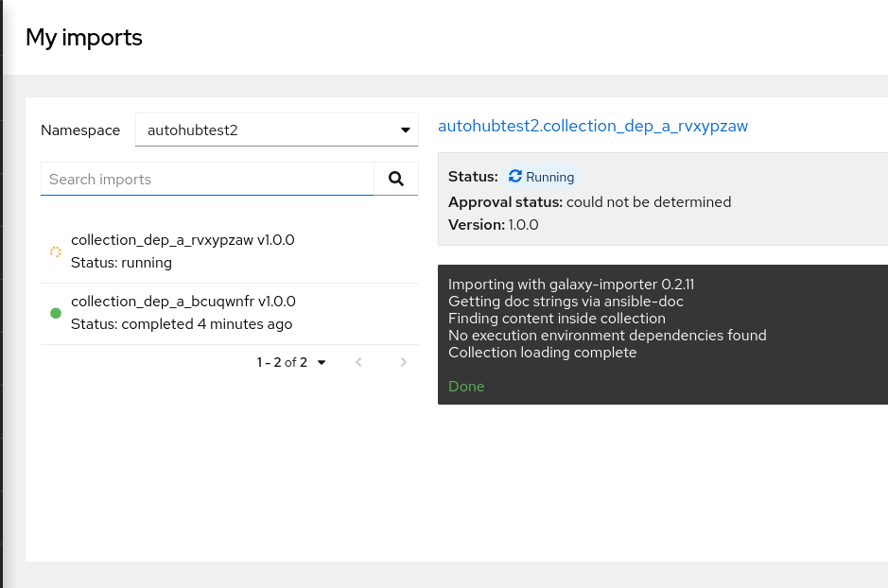Click the blue sync icon beside Running
The width and height of the screenshot is (888, 588).
(515, 177)
